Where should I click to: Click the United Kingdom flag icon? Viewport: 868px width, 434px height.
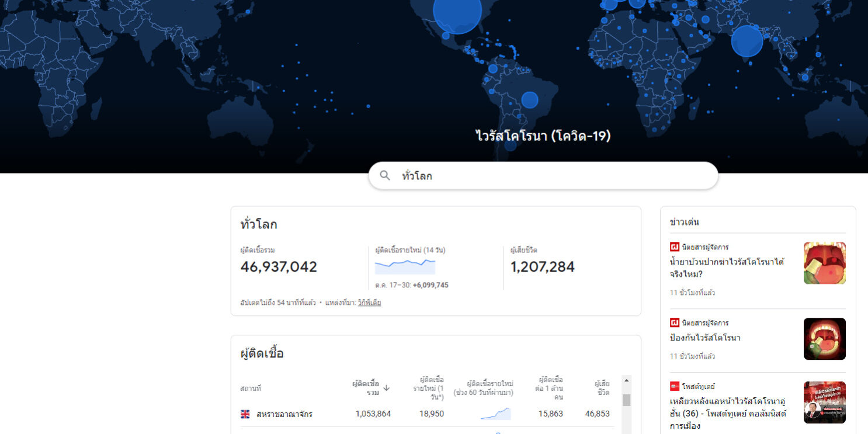[245, 414]
